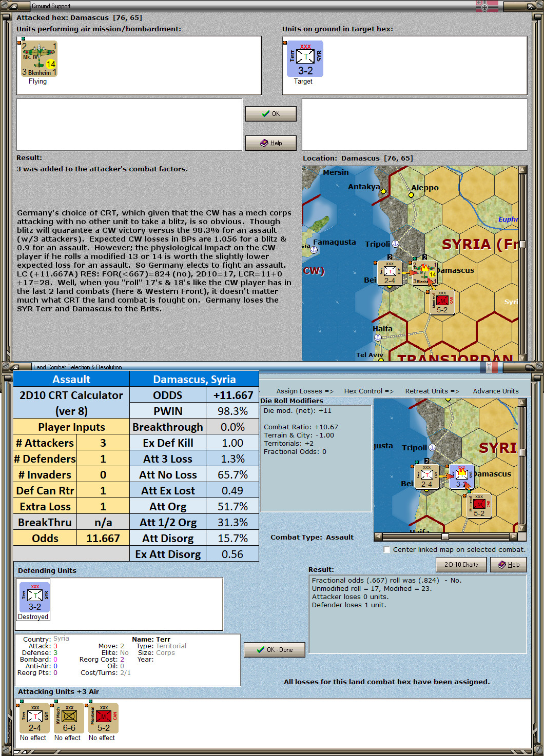Click the SYR Territorial 3-2 target unit
544x756 pixels.
point(304,58)
